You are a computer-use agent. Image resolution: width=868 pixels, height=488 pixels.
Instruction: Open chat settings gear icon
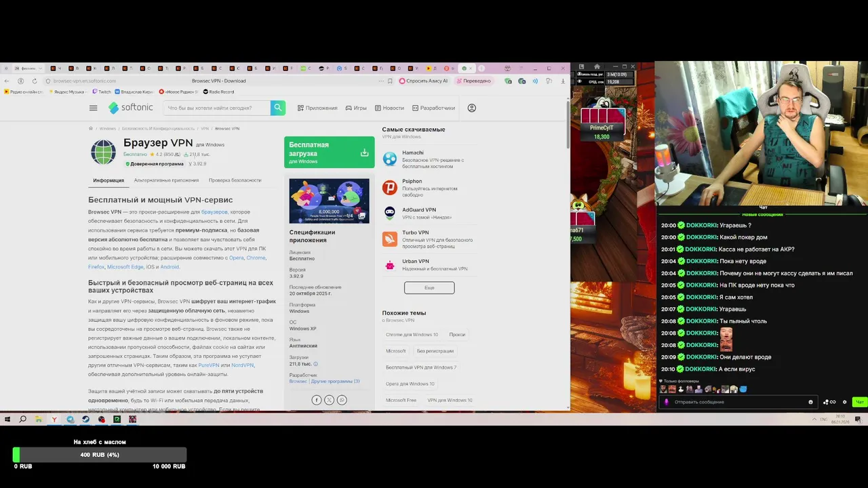(x=844, y=402)
